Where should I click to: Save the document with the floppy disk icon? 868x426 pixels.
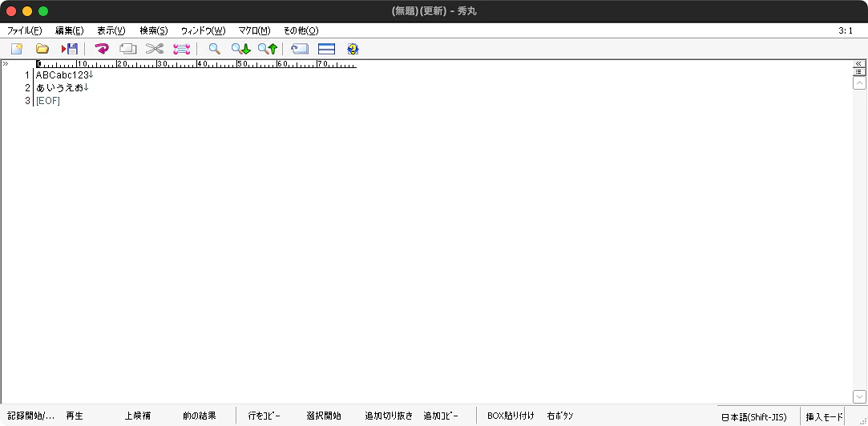pyautogui.click(x=70, y=49)
